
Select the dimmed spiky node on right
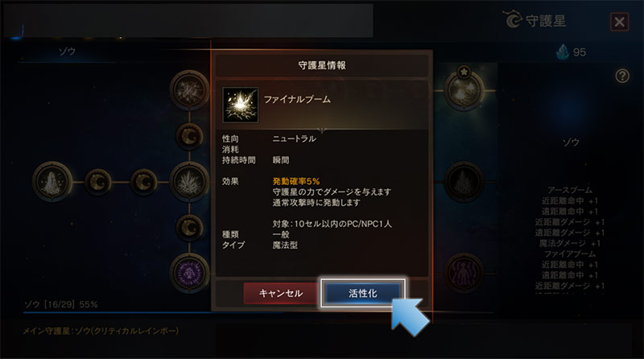point(464,182)
